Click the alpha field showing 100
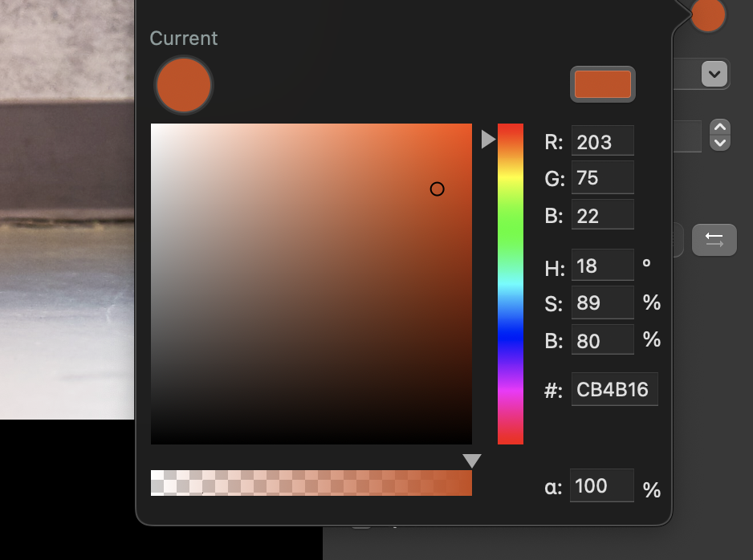753x560 pixels. click(602, 485)
